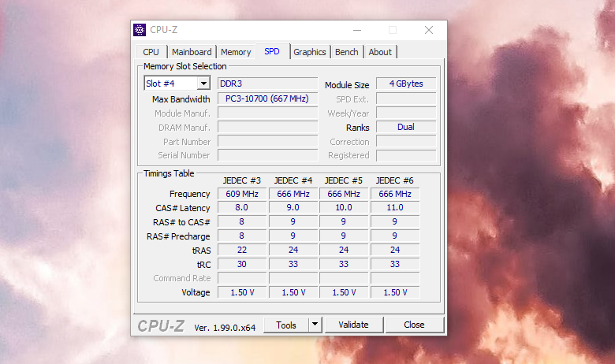Click the Tools button
This screenshot has width=615, height=364.
(x=286, y=325)
